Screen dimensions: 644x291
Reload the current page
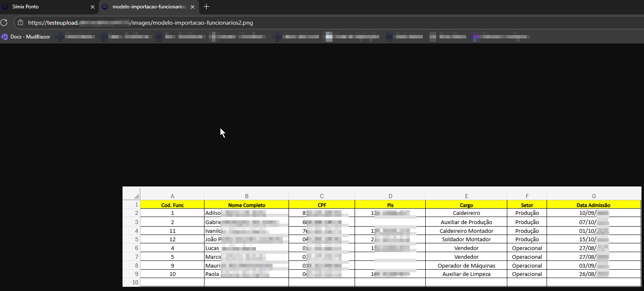click(x=4, y=23)
